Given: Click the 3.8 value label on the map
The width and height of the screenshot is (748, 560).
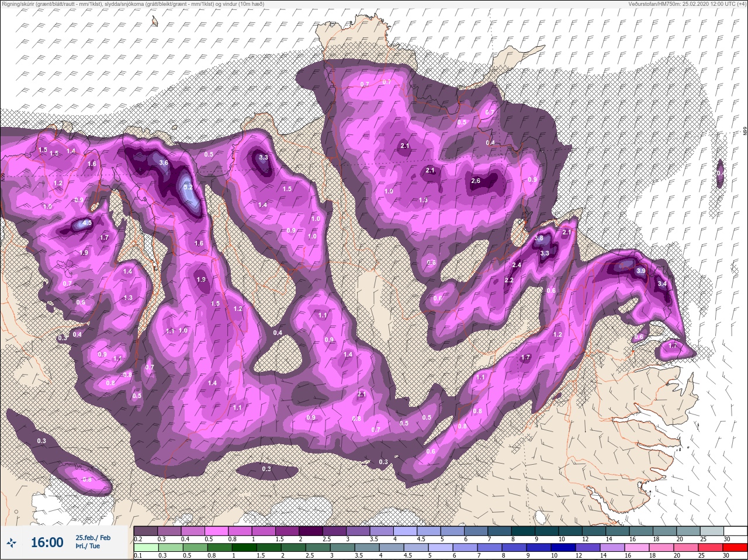Looking at the screenshot, I should pyautogui.click(x=539, y=238).
